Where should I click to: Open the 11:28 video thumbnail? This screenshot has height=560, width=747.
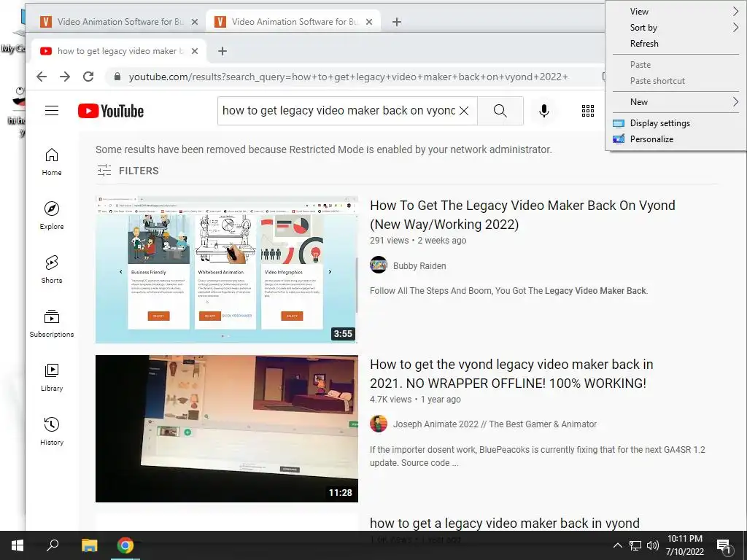tap(226, 429)
